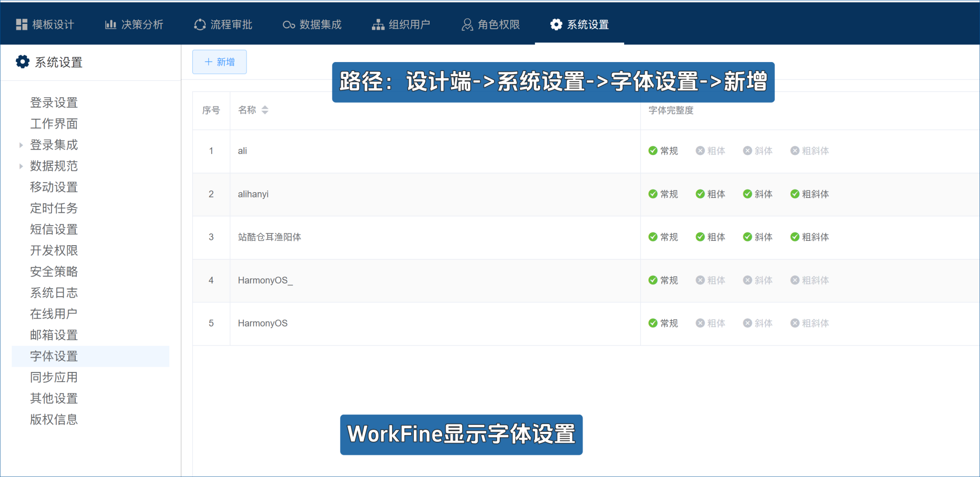
Task: View 系统日志 in sidebar
Action: coord(54,293)
